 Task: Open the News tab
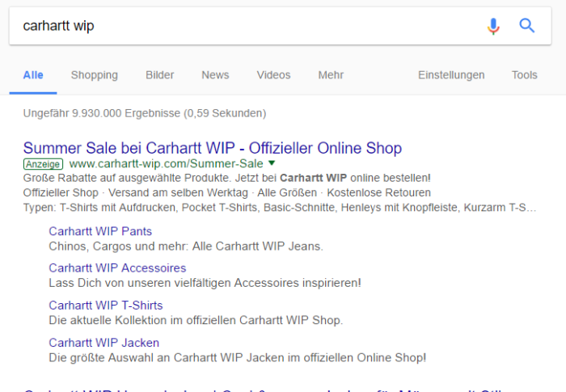tap(215, 75)
